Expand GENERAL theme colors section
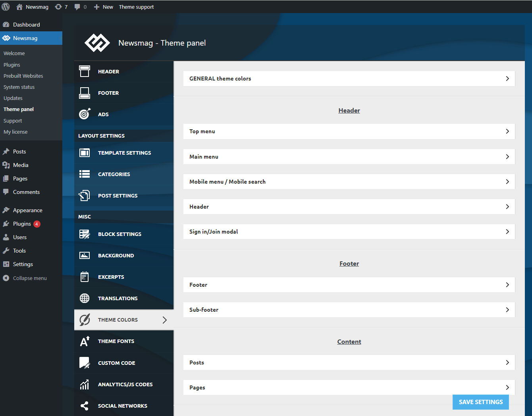The width and height of the screenshot is (532, 416). [x=349, y=79]
